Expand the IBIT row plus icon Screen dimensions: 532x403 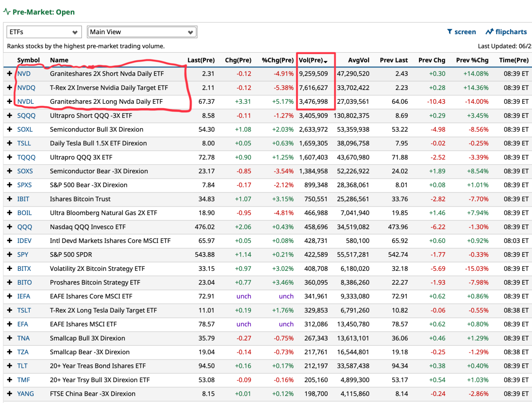pos(10,199)
